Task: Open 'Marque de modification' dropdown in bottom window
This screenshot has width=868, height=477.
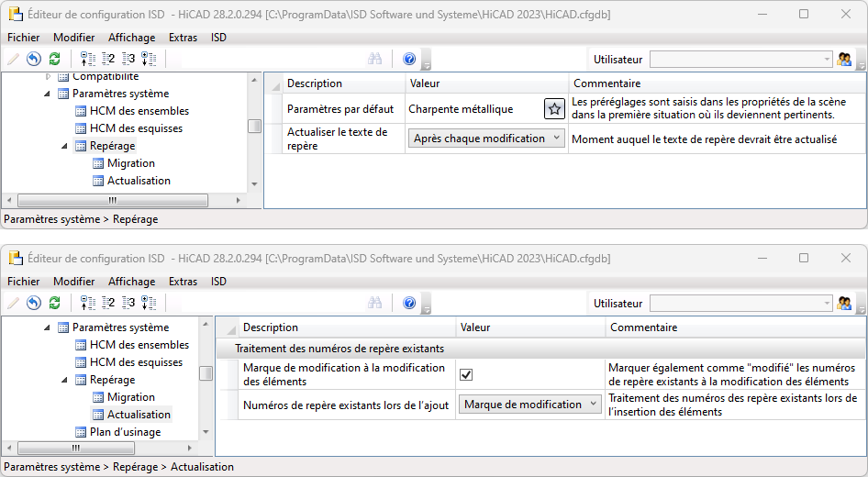Action: click(529, 405)
